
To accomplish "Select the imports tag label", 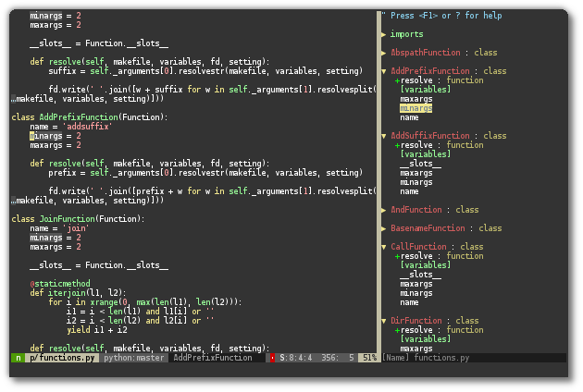I will pos(407,34).
